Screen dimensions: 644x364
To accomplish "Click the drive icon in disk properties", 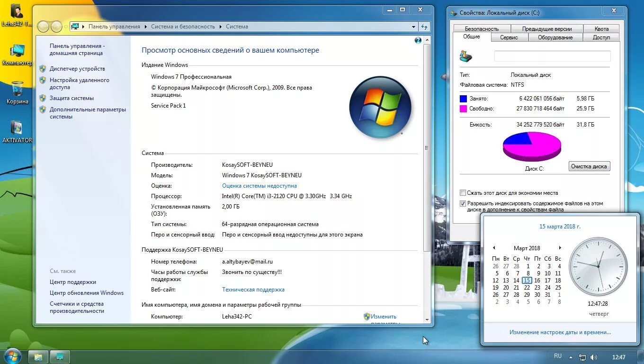I will click(466, 56).
